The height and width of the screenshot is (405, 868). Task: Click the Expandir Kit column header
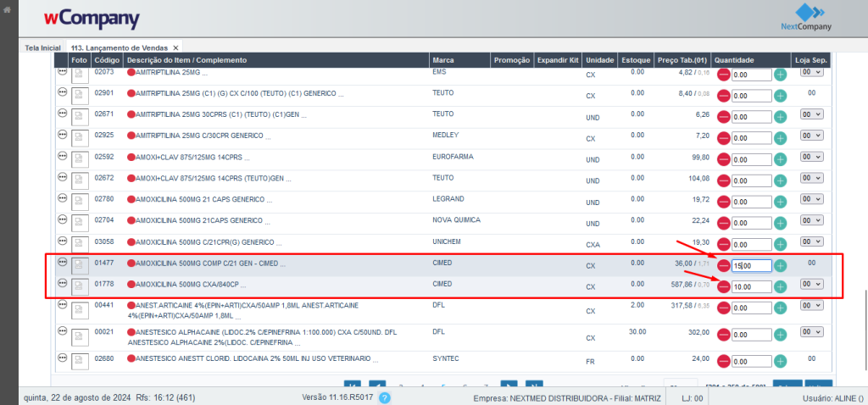(x=558, y=60)
